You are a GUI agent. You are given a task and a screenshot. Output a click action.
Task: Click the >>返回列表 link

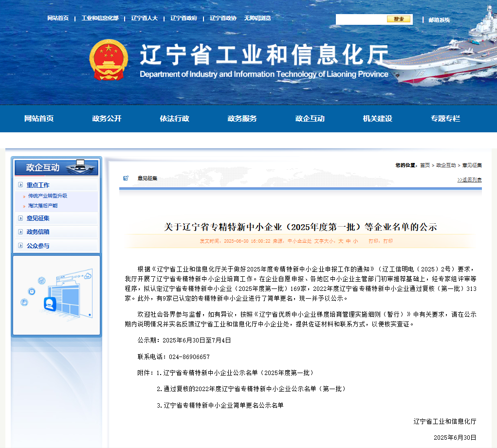(469, 180)
